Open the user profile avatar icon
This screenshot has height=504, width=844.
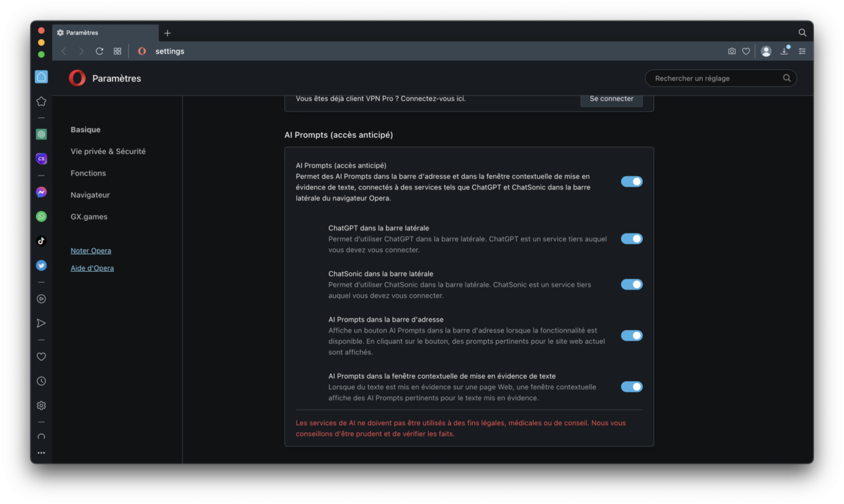point(766,52)
